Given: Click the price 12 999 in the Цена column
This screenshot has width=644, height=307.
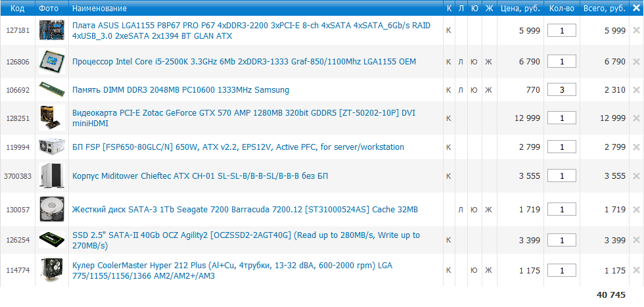Looking at the screenshot, I should click(527, 118).
